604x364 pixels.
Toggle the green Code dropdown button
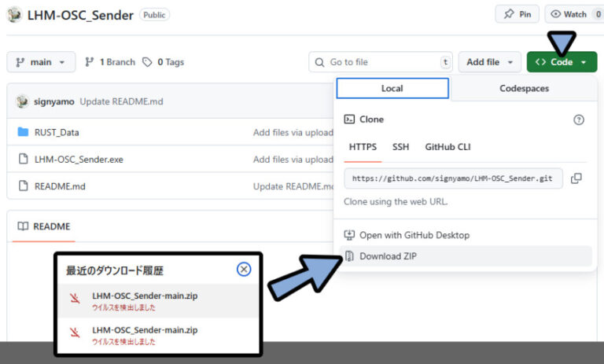562,62
